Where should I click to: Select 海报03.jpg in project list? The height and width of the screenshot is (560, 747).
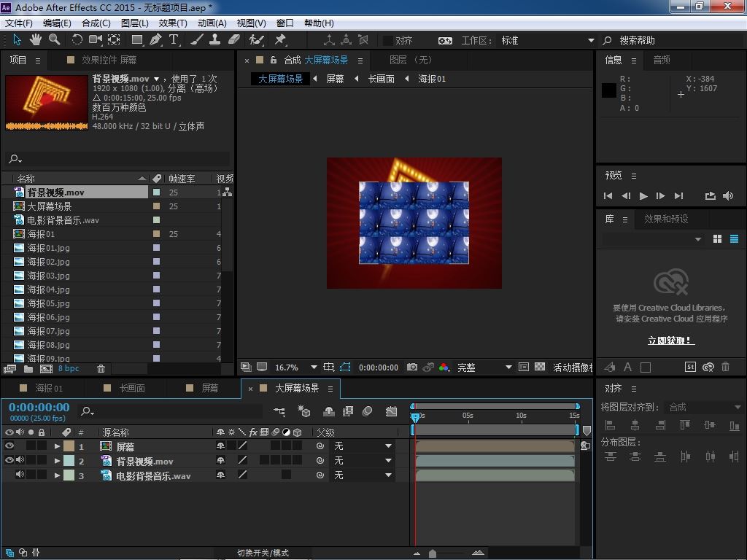pos(48,276)
